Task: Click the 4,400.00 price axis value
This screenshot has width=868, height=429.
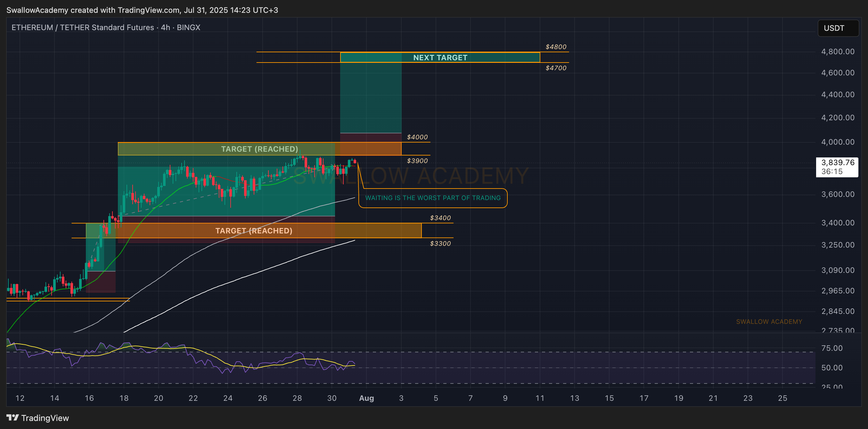Action: click(x=838, y=95)
